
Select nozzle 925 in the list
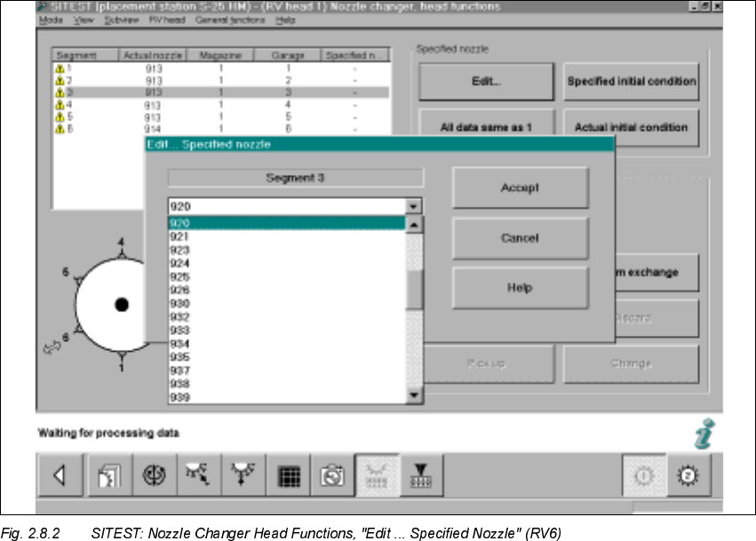point(287,277)
